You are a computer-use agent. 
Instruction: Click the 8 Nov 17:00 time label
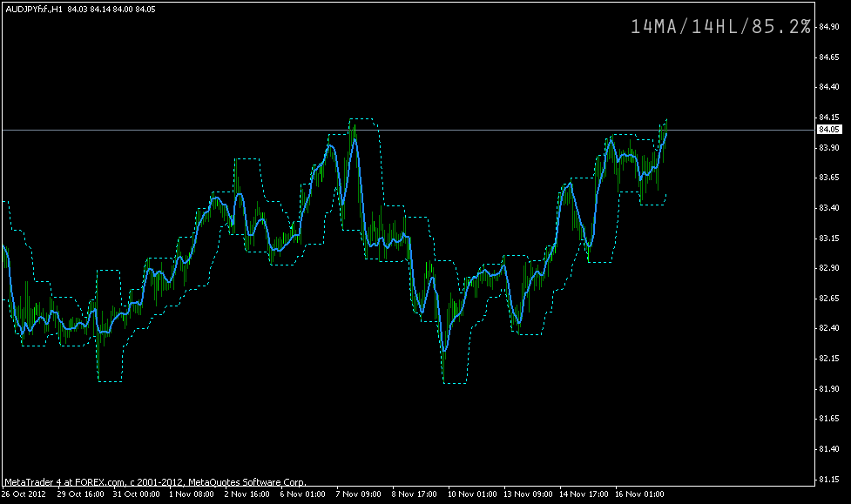(x=415, y=494)
